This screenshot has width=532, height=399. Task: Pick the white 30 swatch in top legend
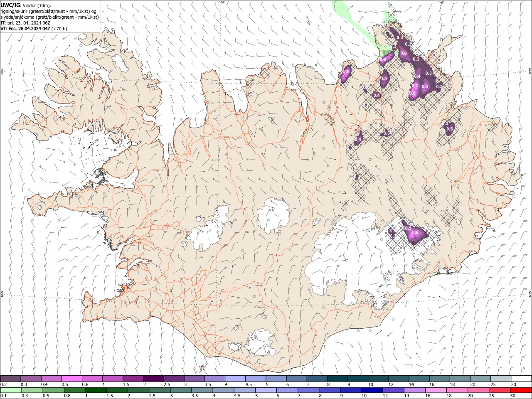pos(521,378)
